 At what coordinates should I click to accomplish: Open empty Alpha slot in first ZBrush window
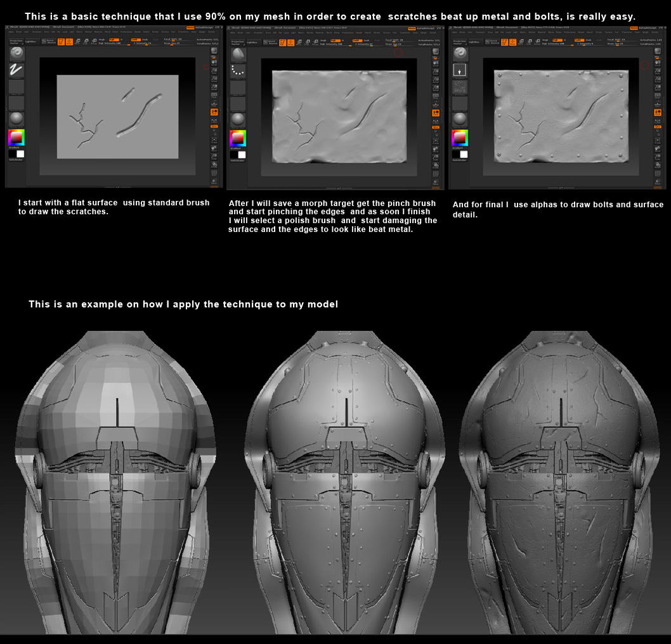[x=16, y=87]
